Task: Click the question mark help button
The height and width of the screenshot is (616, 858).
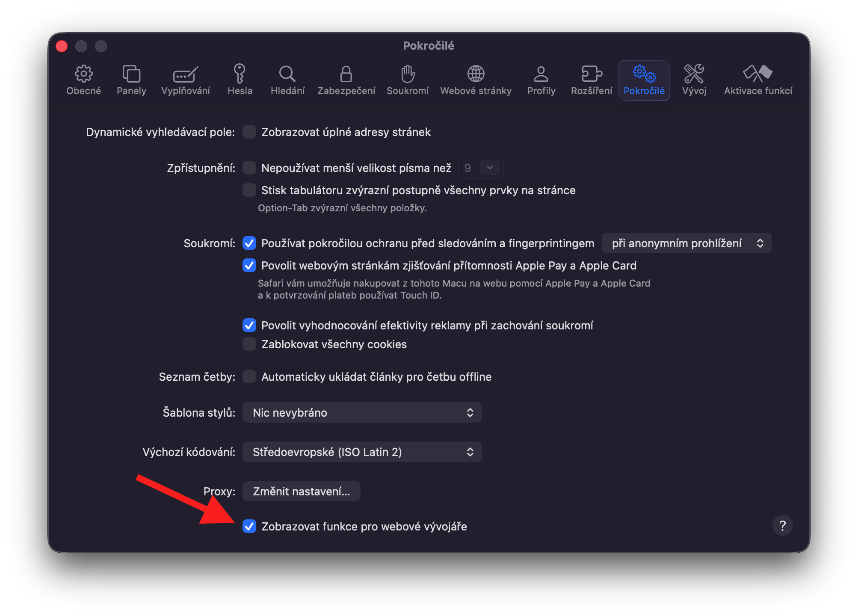Action: [x=782, y=525]
